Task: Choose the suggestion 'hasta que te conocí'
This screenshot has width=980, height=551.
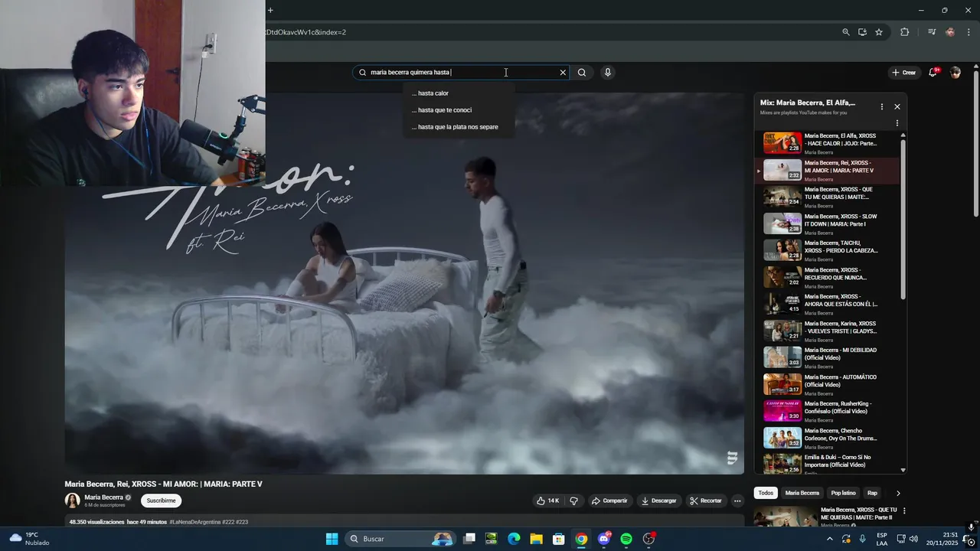Action: (459, 110)
